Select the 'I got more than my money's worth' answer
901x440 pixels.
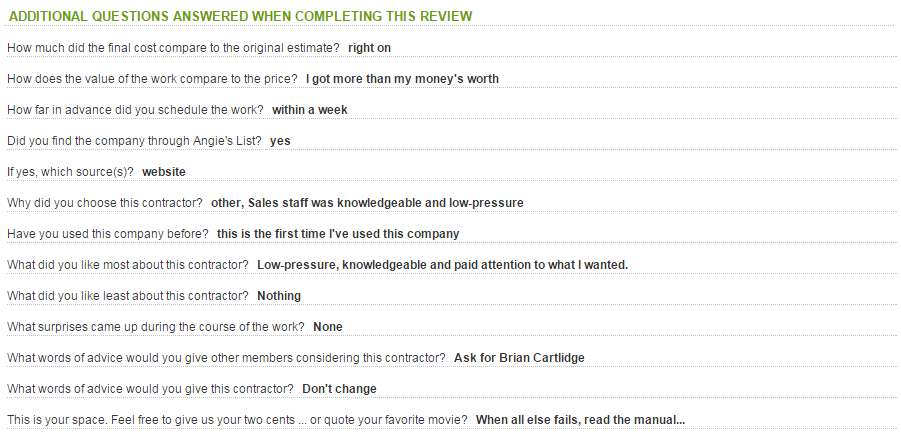[x=402, y=79]
